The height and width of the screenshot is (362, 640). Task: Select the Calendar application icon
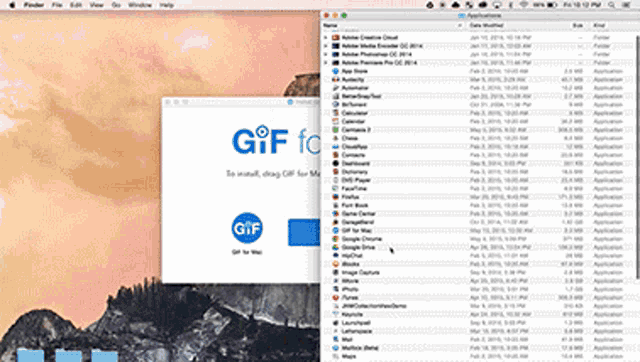point(336,122)
